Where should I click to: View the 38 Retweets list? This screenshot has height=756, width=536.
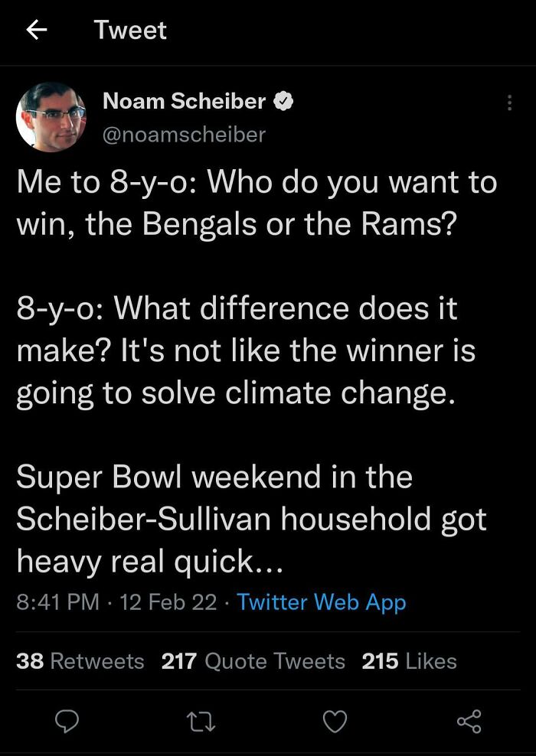(x=80, y=661)
